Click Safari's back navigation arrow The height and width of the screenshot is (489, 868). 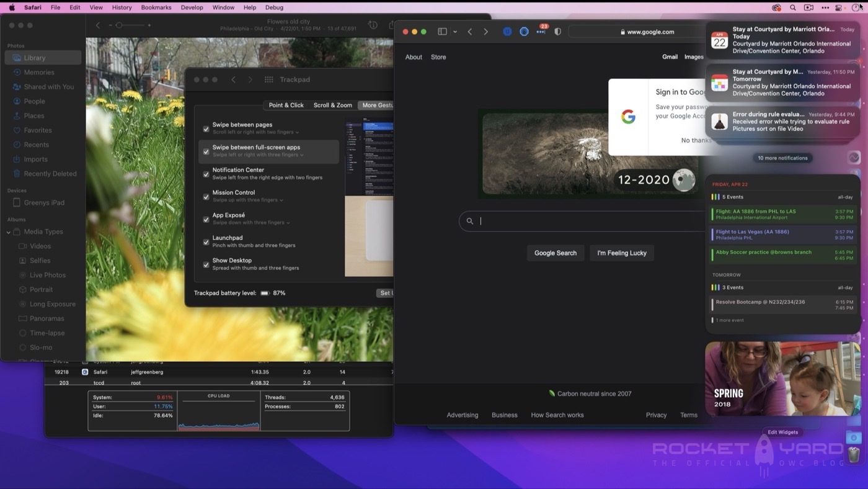pos(470,32)
